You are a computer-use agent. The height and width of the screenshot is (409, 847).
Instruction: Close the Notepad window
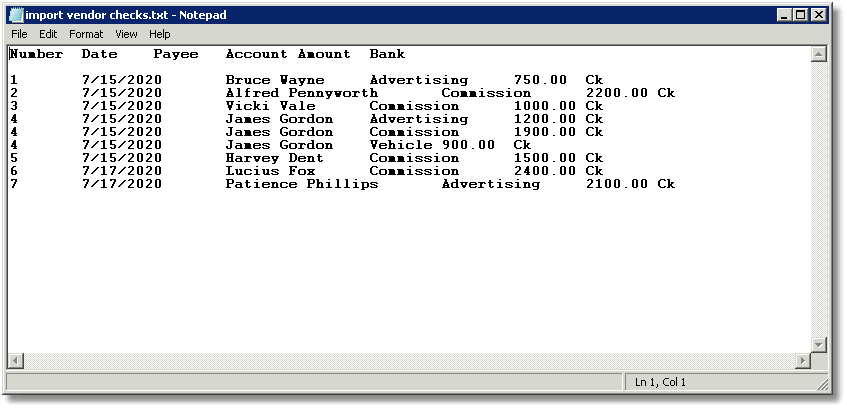click(x=819, y=15)
